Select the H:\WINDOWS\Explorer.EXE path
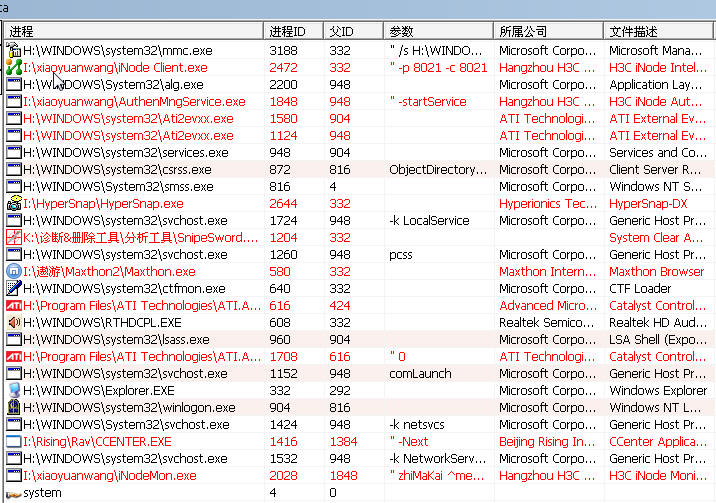This screenshot has height=503, width=716. click(99, 391)
